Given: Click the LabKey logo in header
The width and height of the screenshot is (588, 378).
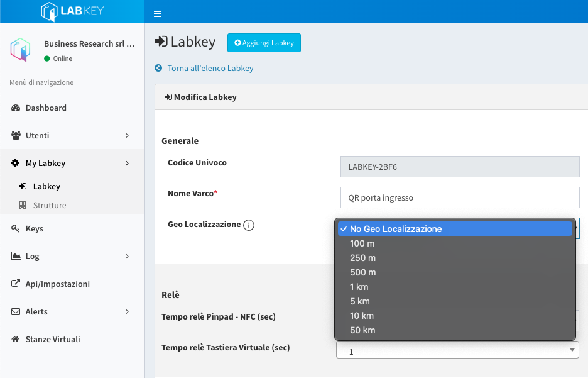Looking at the screenshot, I should point(72,11).
